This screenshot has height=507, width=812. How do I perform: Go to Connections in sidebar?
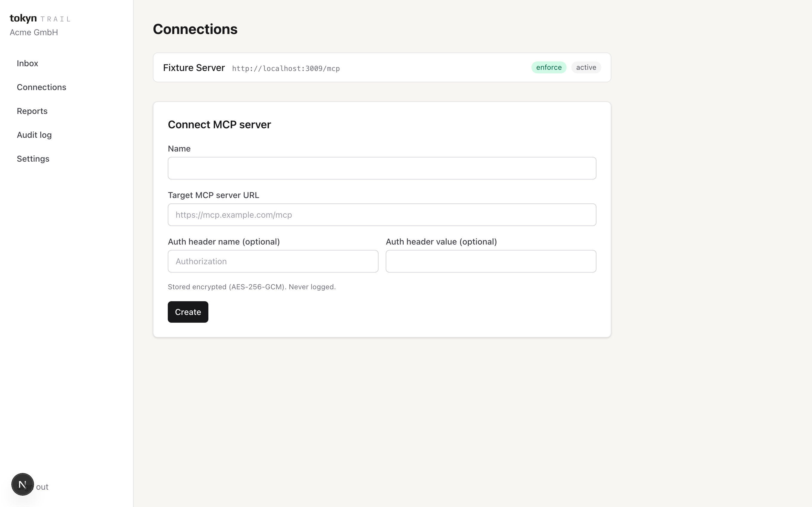point(41,87)
